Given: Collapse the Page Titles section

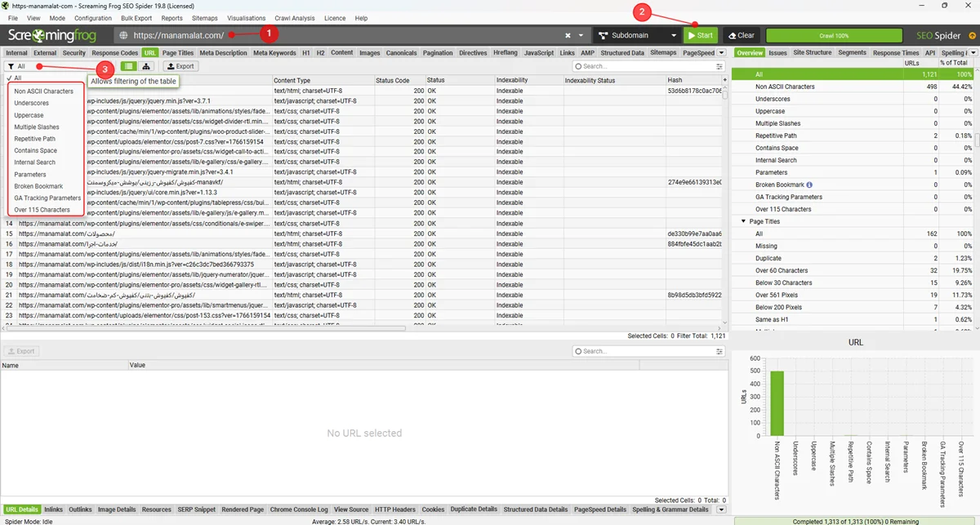Looking at the screenshot, I should coord(743,221).
